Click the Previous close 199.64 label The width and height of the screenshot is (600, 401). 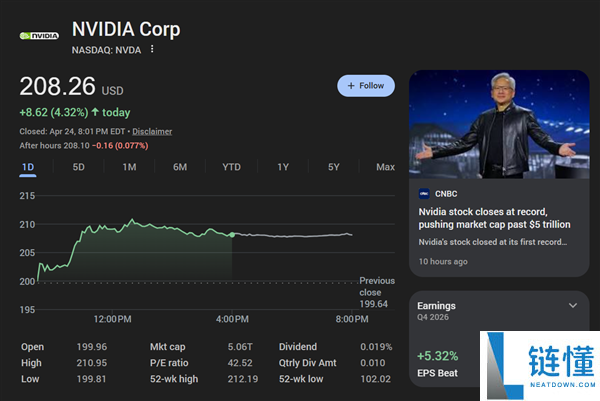[x=377, y=292]
